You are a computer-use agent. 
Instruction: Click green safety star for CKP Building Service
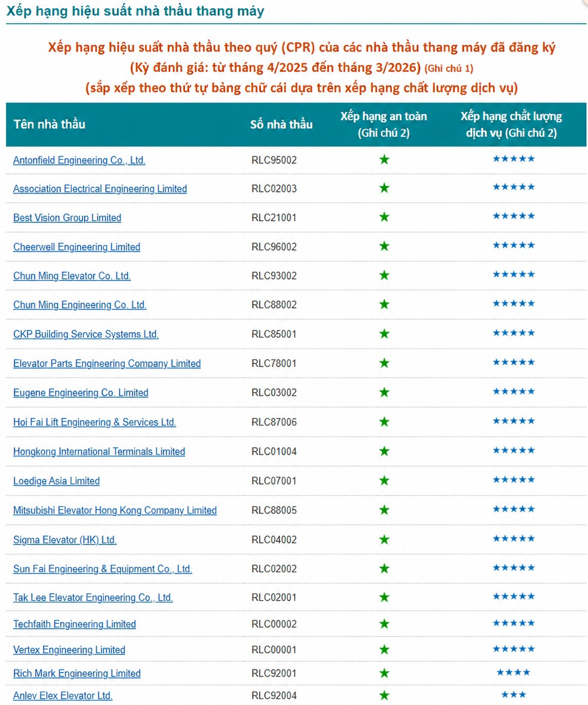[x=384, y=333]
